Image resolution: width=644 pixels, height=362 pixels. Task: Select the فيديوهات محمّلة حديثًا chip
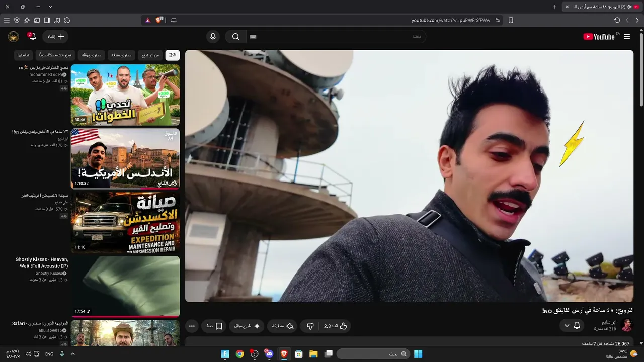click(56, 55)
